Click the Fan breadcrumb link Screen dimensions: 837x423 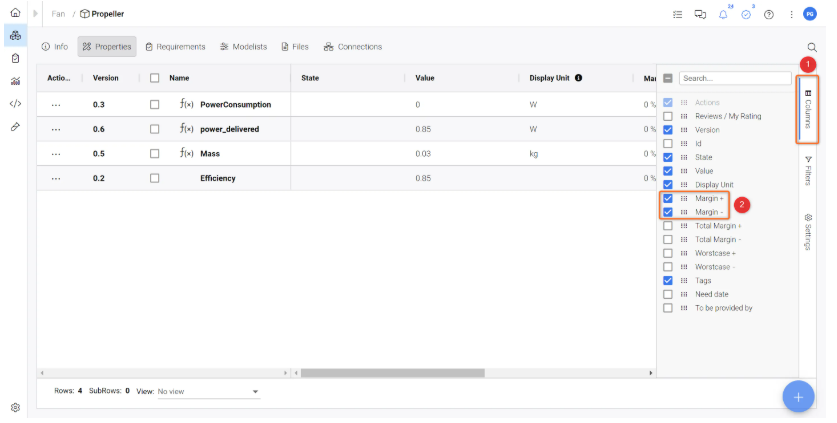tap(59, 14)
